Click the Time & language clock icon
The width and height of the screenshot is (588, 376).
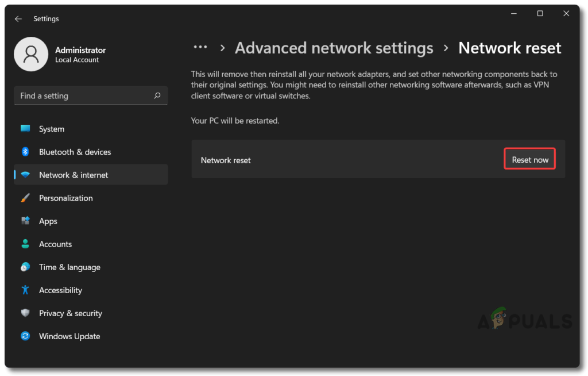pyautogui.click(x=25, y=267)
